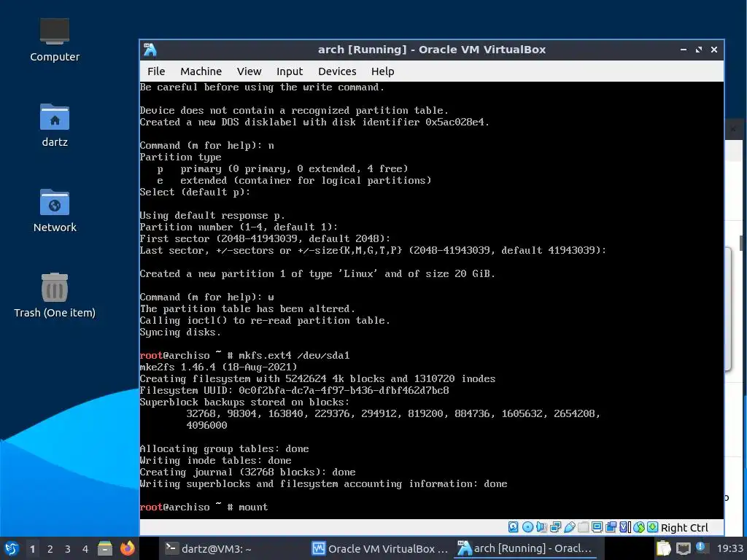Close the arch VirtualBox window
747x560 pixels.
(x=713, y=50)
